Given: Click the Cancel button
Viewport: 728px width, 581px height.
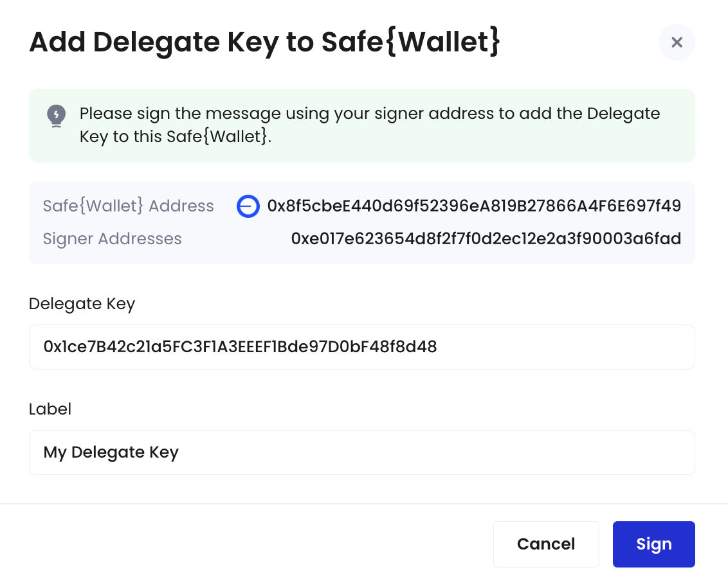Looking at the screenshot, I should click(x=546, y=544).
